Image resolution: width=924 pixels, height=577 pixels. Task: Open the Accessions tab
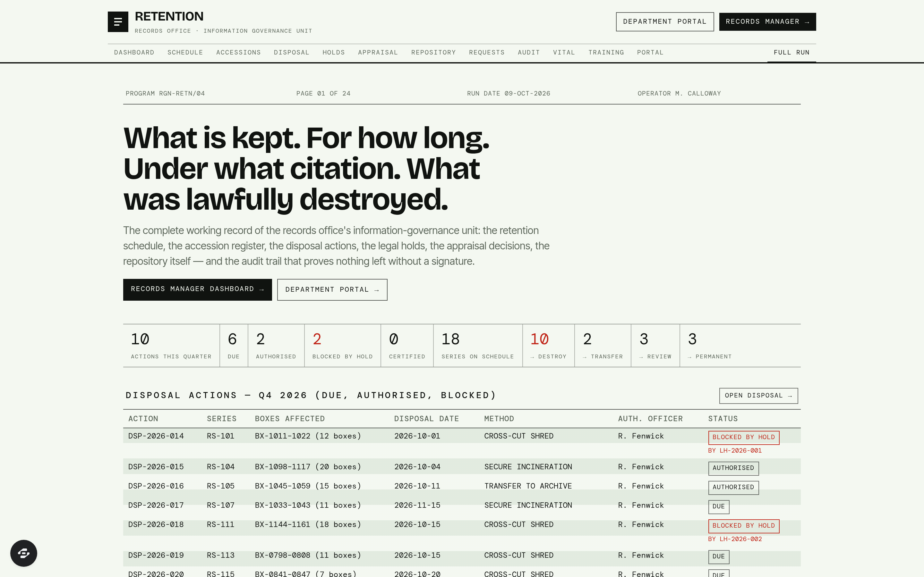[x=238, y=52]
